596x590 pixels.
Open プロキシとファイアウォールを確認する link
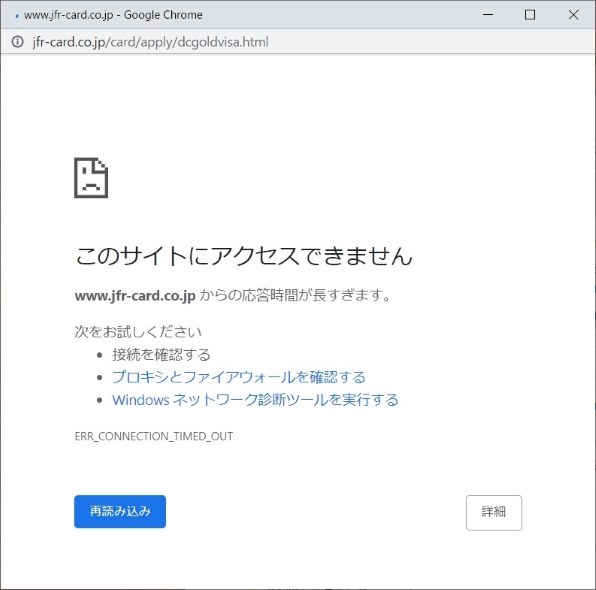point(239,377)
